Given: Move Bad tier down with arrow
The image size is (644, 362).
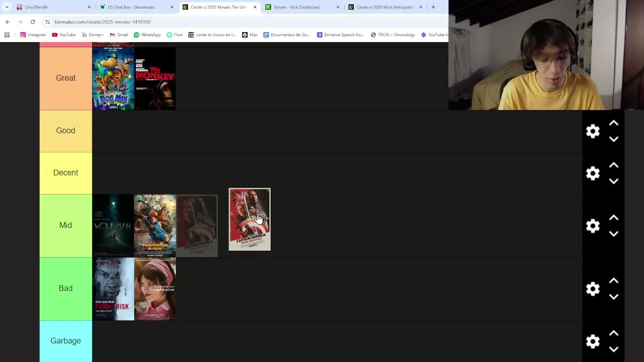Looking at the screenshot, I should tap(614, 297).
